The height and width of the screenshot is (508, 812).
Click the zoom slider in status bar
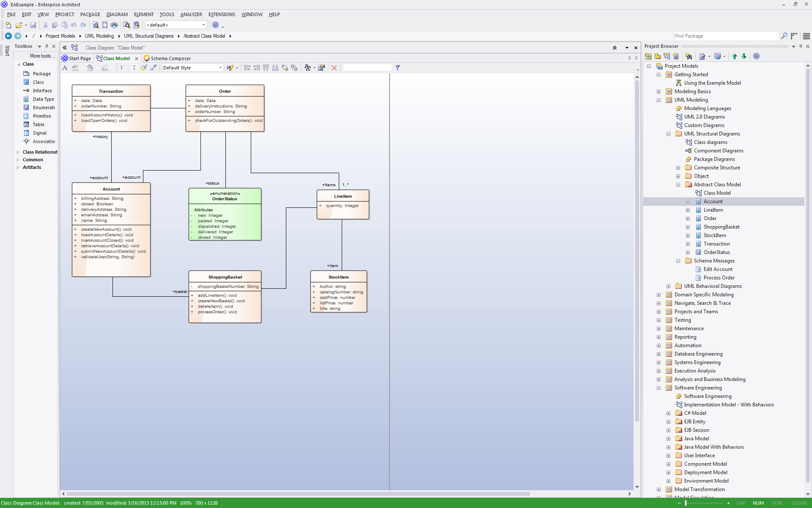tap(686, 503)
